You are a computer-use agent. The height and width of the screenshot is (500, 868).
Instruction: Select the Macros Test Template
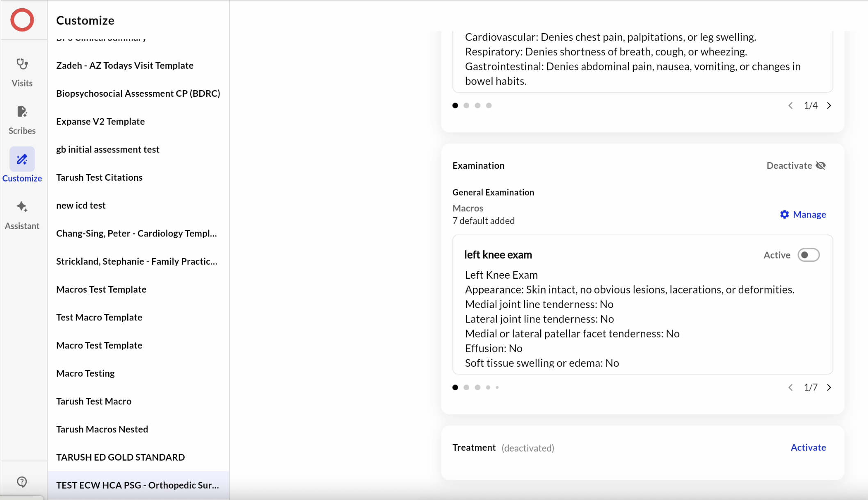pos(101,289)
